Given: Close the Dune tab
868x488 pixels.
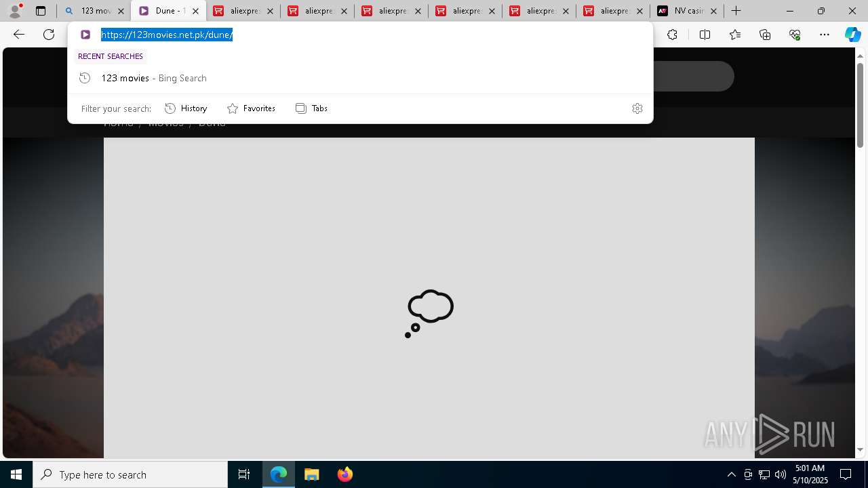Looking at the screenshot, I should point(195,11).
